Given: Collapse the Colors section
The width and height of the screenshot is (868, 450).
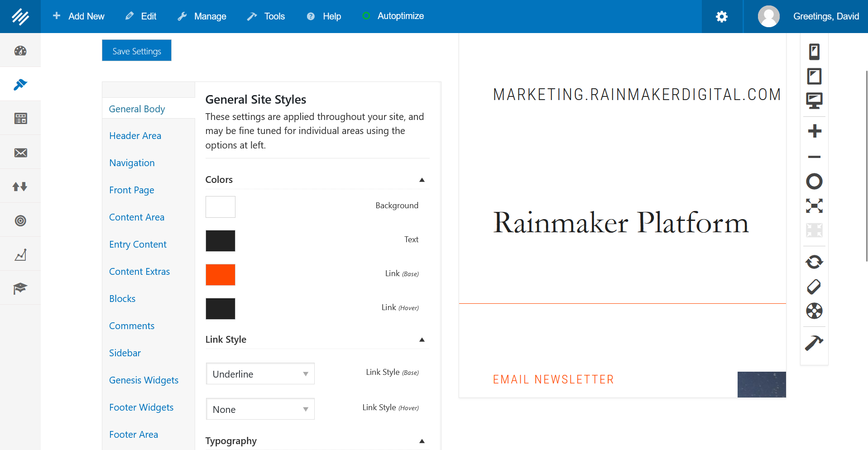Looking at the screenshot, I should click(x=421, y=179).
